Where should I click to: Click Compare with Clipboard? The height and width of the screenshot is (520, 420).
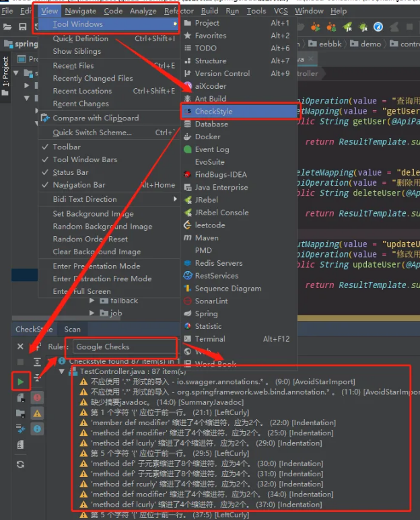(108, 118)
